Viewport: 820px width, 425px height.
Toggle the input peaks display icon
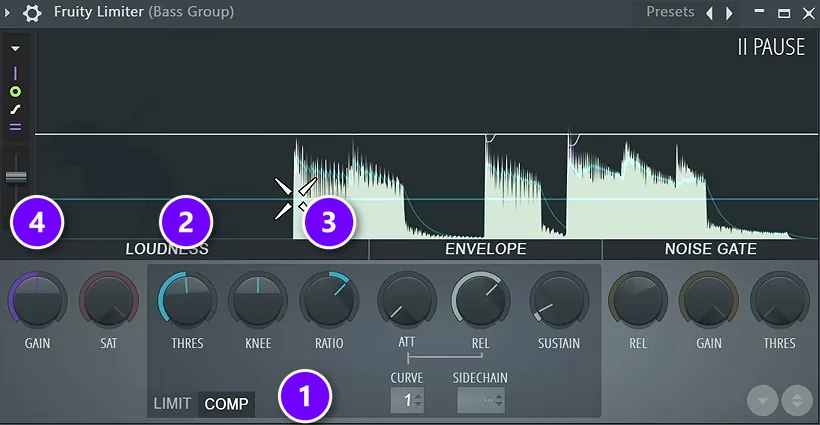pos(15,73)
